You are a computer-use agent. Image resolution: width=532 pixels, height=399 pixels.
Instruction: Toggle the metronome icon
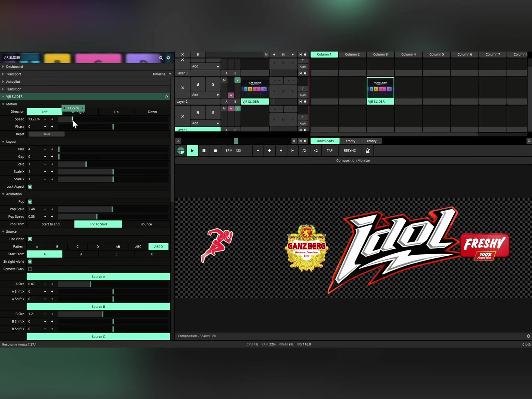pos(368,151)
